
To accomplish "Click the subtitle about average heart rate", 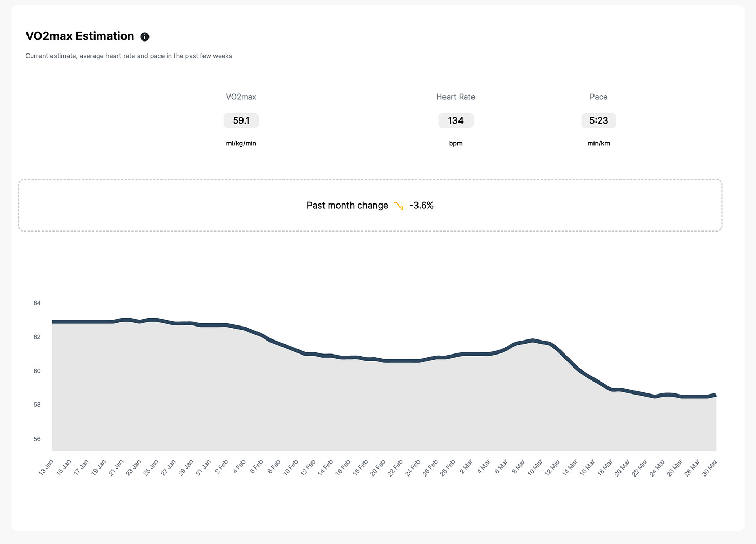I will click(x=129, y=56).
